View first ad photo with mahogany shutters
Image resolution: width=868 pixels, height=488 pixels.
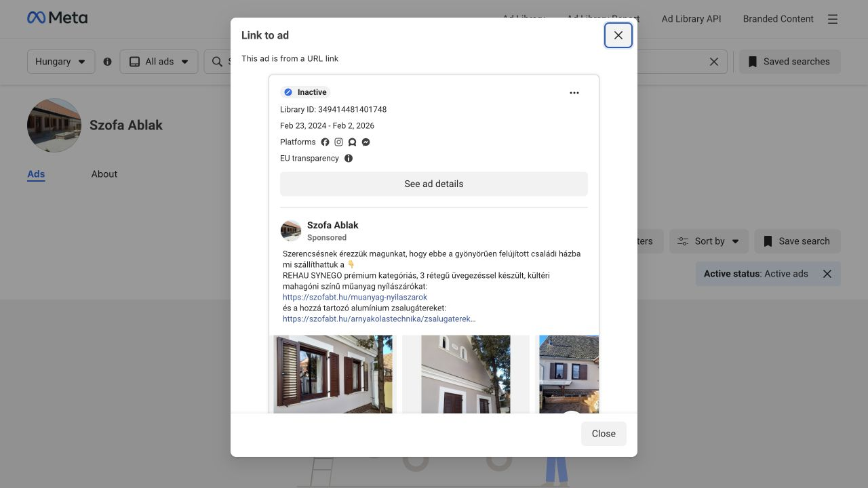click(333, 374)
